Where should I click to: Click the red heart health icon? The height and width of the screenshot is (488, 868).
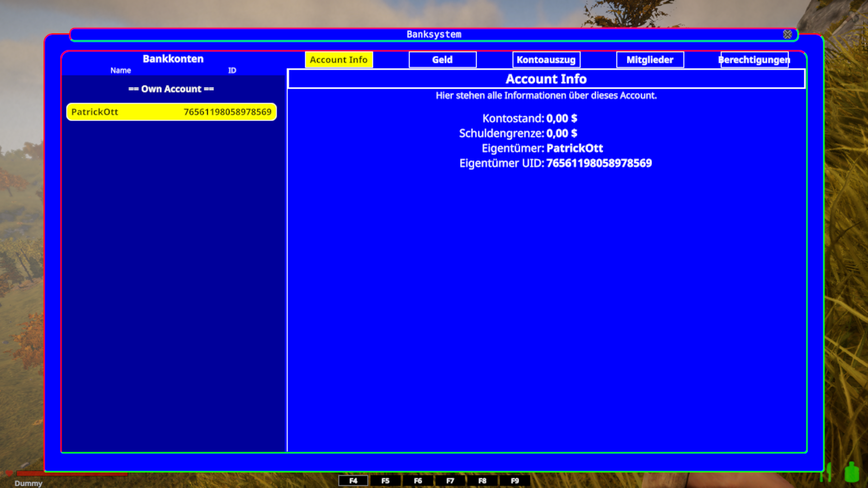(9, 473)
